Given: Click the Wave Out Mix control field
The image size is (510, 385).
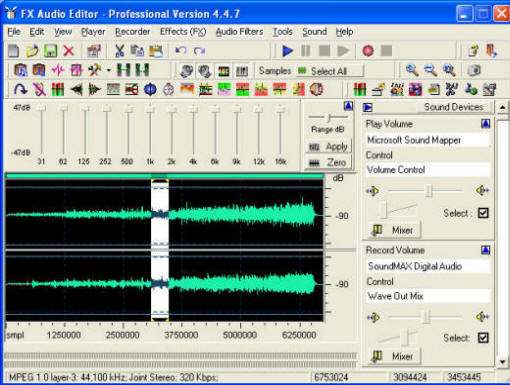Looking at the screenshot, I should (428, 296).
